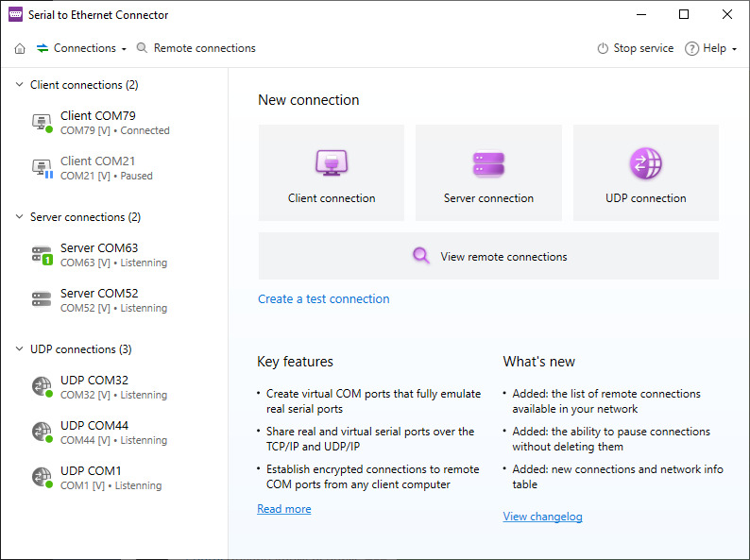Select Server COM63 in the list
This screenshot has height=560, width=750.
[x=115, y=255]
